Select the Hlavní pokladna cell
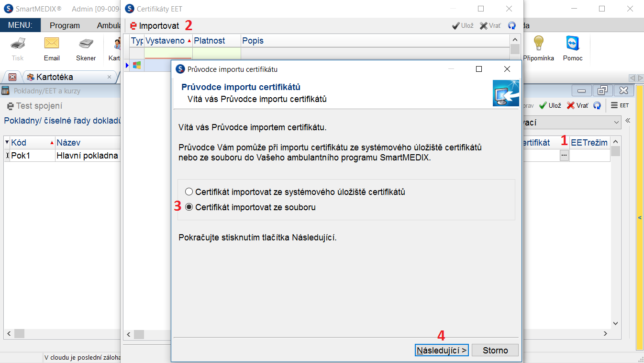The image size is (644, 363). (88, 155)
